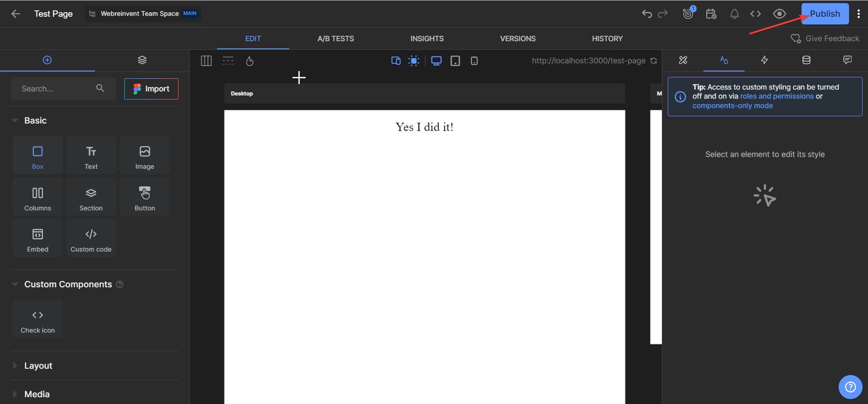Click the 'Yes I did it!' text on canvas
This screenshot has width=868, height=404.
[x=425, y=127]
